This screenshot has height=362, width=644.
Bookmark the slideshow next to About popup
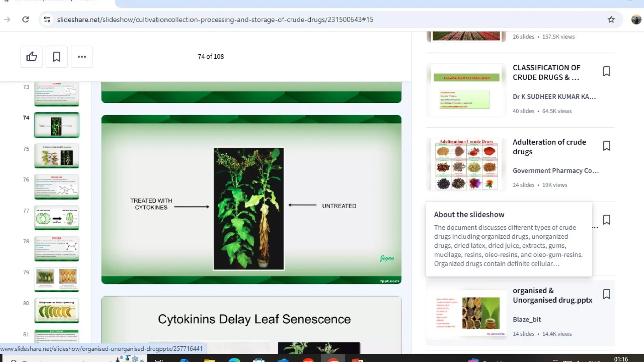(x=607, y=220)
